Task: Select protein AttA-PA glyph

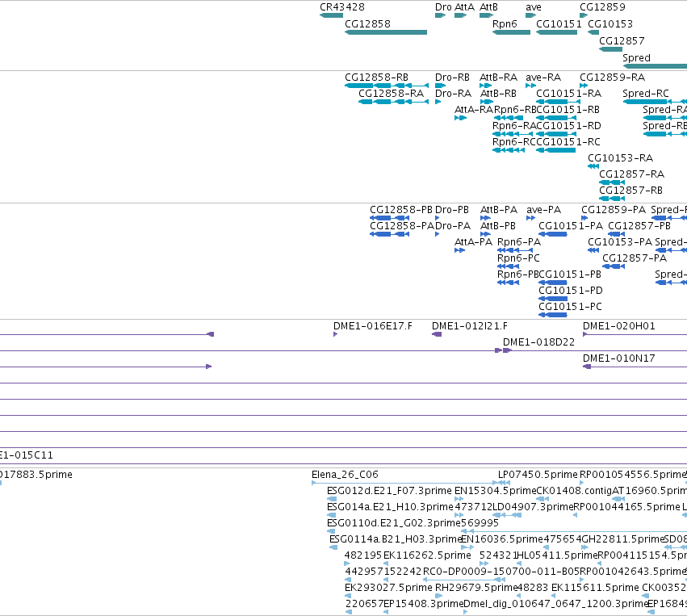Action: (x=459, y=250)
